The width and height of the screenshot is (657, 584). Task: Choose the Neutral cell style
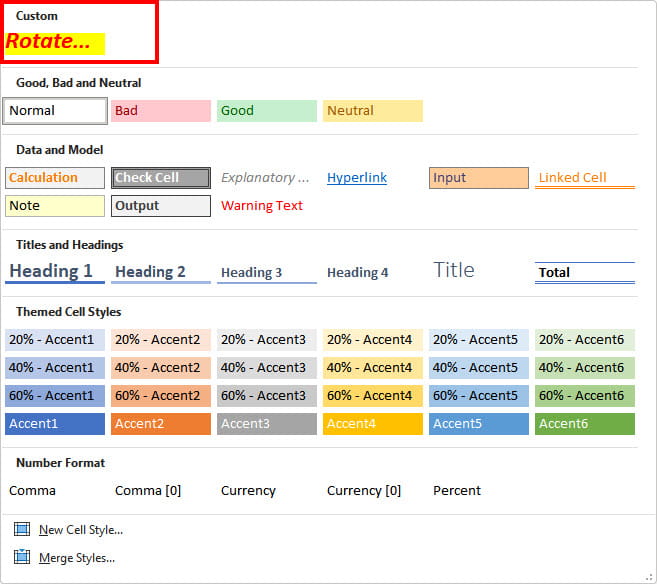coord(372,110)
